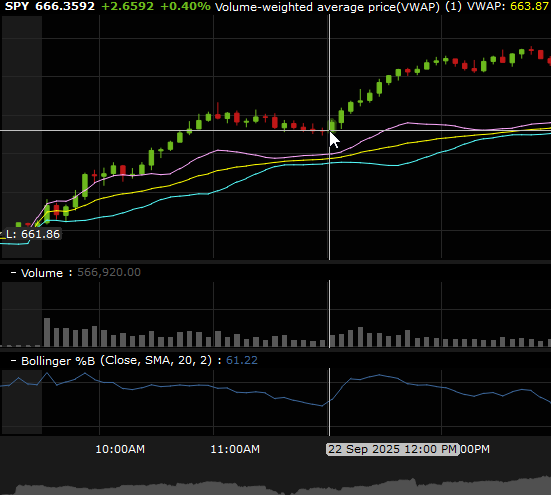Screen dimensions: 551x495
Task: Click the 22 Sep 2025 12:00 PM crosshair label
Action: click(x=393, y=449)
